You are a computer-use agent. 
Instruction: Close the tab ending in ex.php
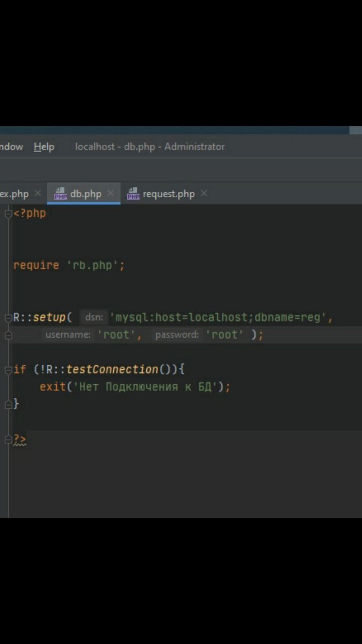(x=38, y=193)
